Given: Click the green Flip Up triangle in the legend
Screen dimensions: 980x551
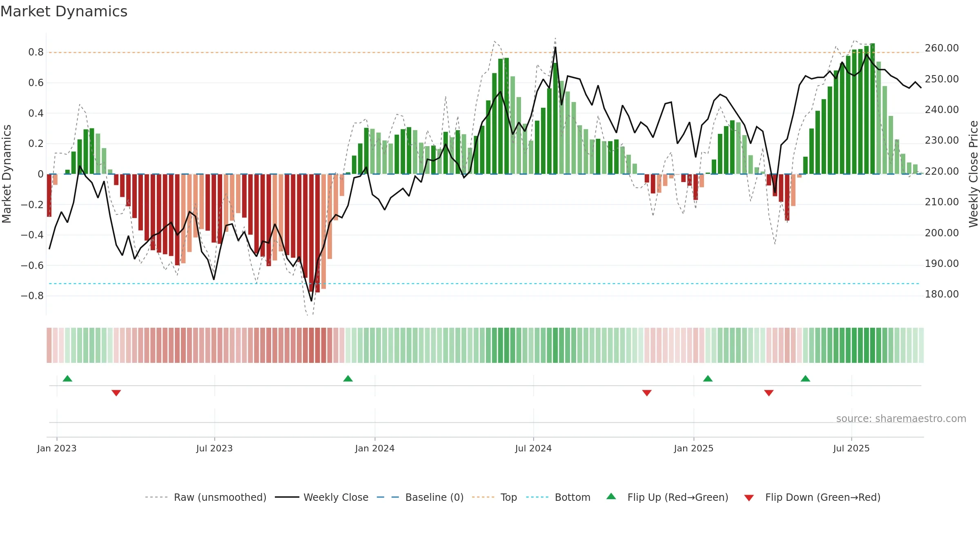Looking at the screenshot, I should coord(611,496).
